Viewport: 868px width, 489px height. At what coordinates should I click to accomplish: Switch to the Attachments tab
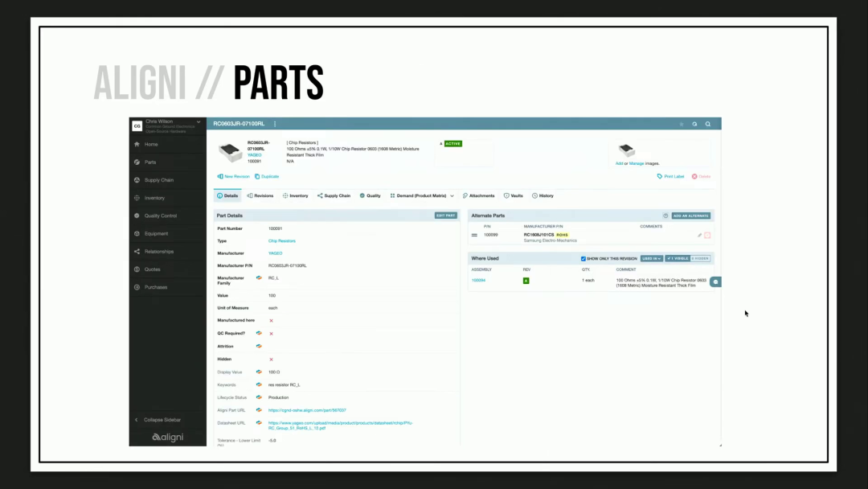(x=478, y=196)
